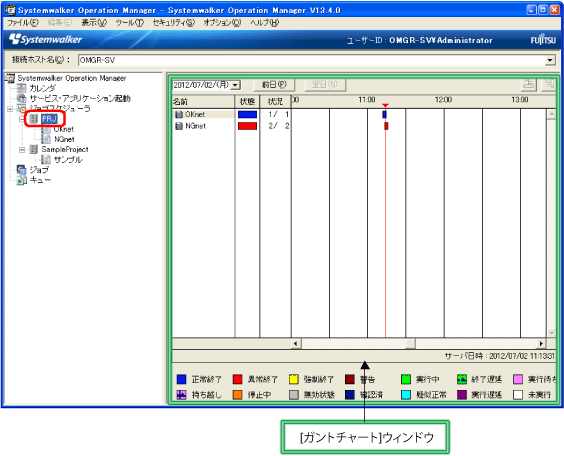Image resolution: width=564 pixels, height=456 pixels.
Task: Click the カレンダ icon in the tree
Action: tap(22, 88)
